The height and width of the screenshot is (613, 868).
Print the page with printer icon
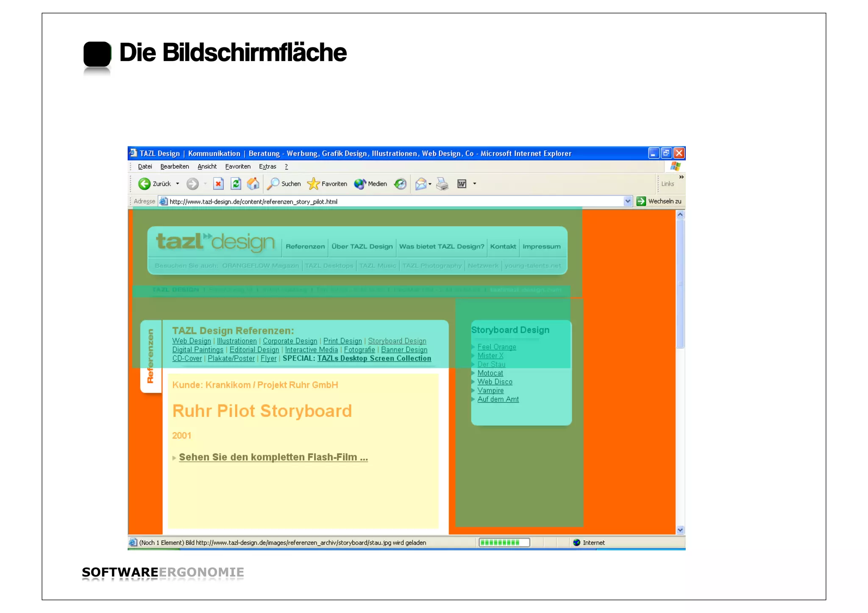click(442, 184)
